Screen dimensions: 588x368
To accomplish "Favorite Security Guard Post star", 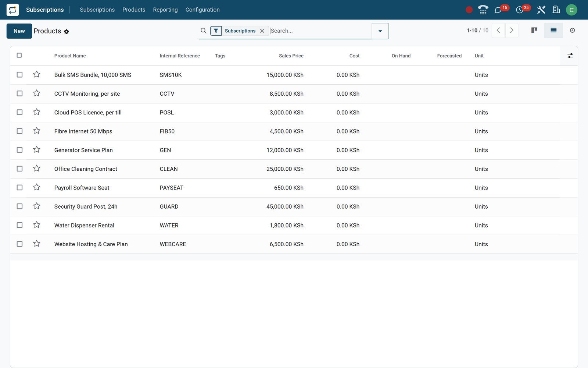I will 37,206.
